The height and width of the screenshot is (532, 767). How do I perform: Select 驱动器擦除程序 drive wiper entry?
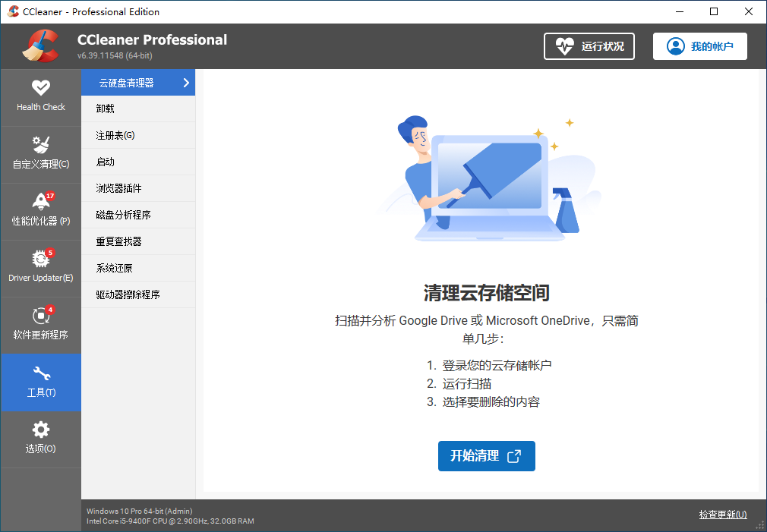(128, 294)
